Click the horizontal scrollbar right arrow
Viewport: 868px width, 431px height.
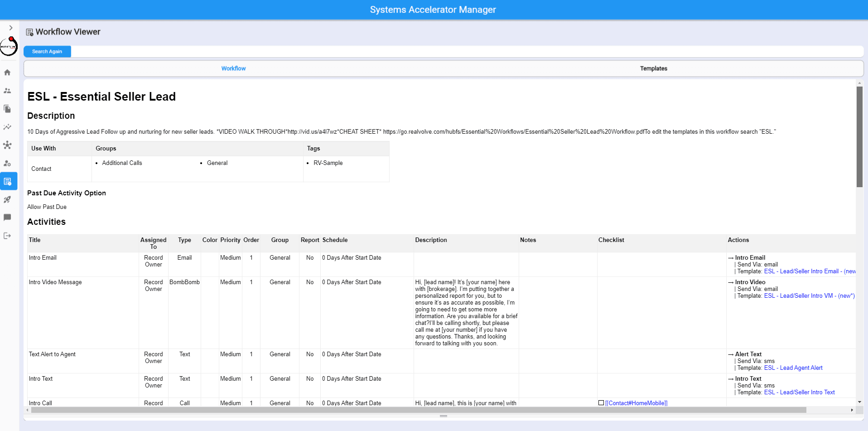[852, 410]
